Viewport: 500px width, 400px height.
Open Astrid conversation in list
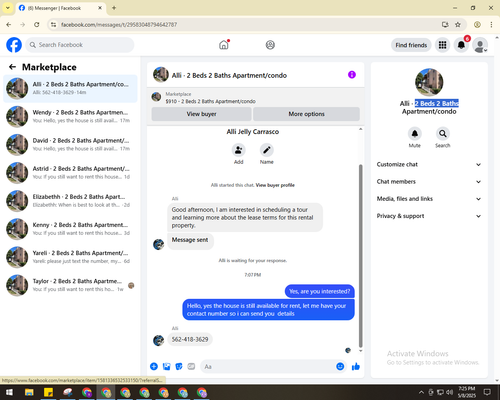point(70,173)
